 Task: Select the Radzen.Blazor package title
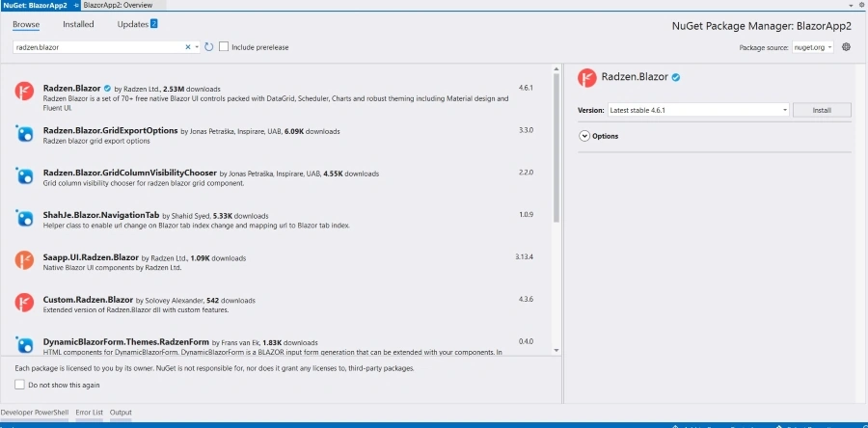pos(71,88)
